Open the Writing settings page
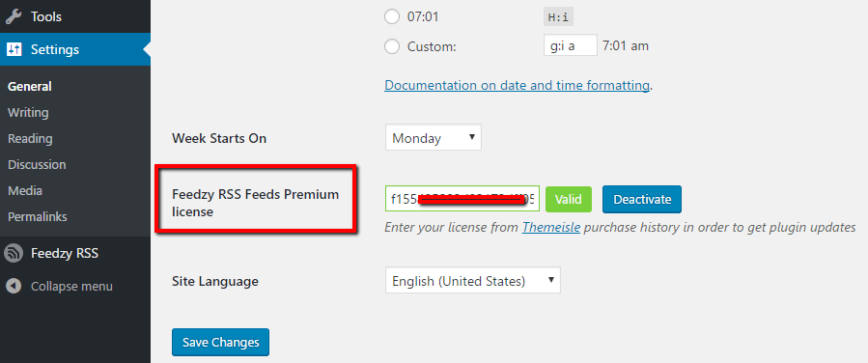Screen dimensions: 868x363 point(28,113)
